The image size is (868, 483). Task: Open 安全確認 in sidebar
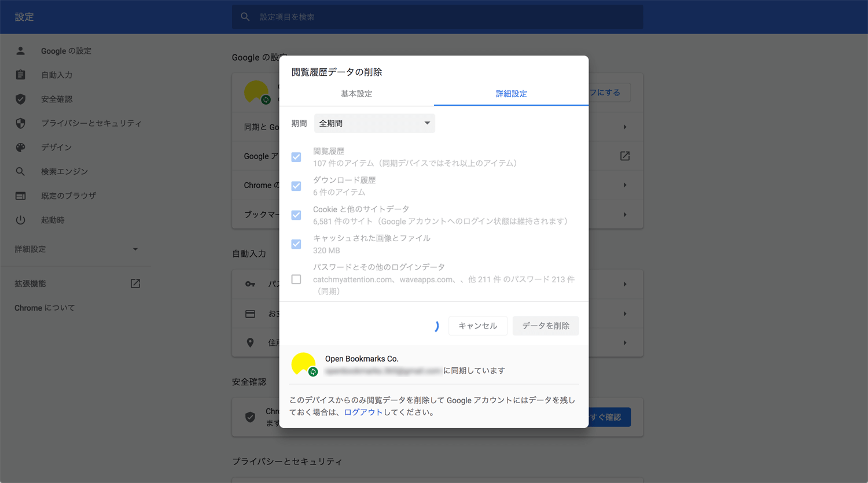(57, 99)
